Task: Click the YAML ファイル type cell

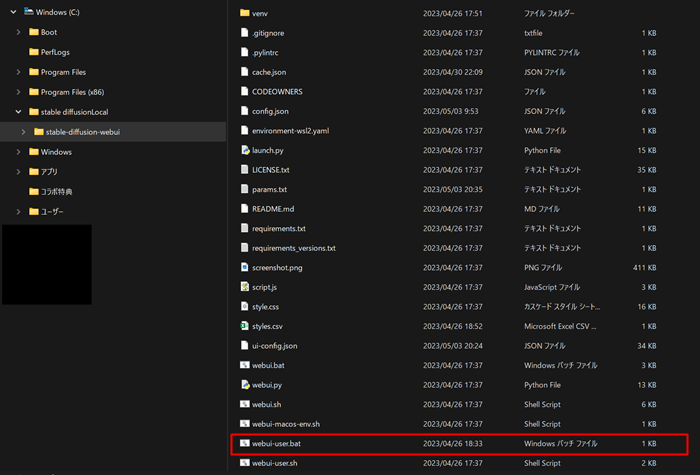Action: coord(545,130)
